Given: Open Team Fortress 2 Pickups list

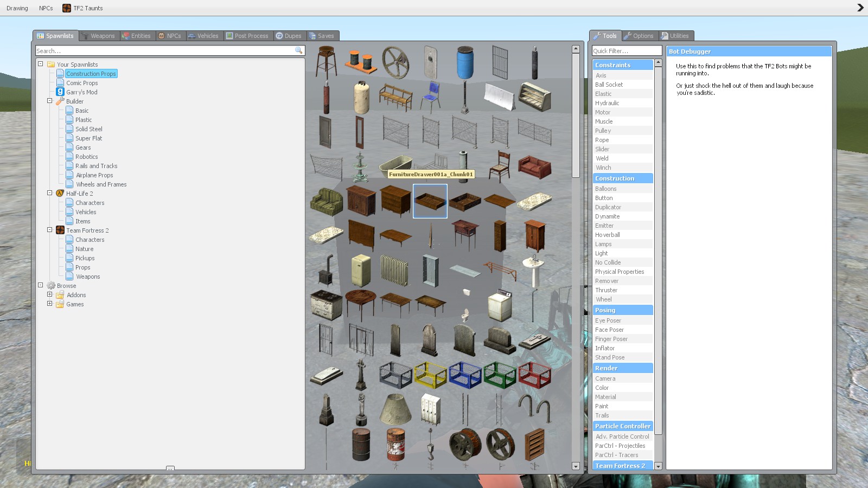Looking at the screenshot, I should tap(85, 258).
